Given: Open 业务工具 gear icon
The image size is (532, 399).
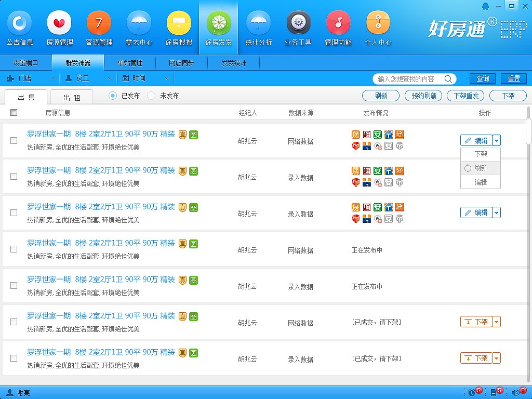Looking at the screenshot, I should point(298,24).
